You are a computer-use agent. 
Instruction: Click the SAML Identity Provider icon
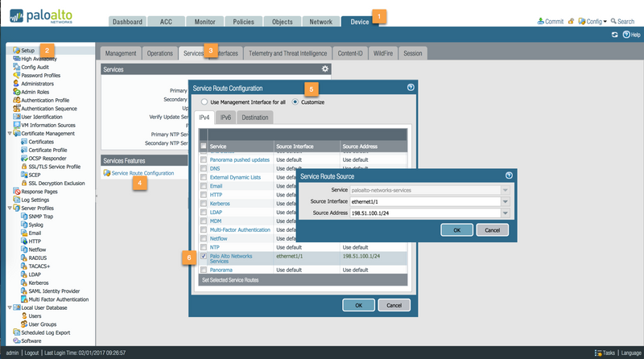[24, 291]
